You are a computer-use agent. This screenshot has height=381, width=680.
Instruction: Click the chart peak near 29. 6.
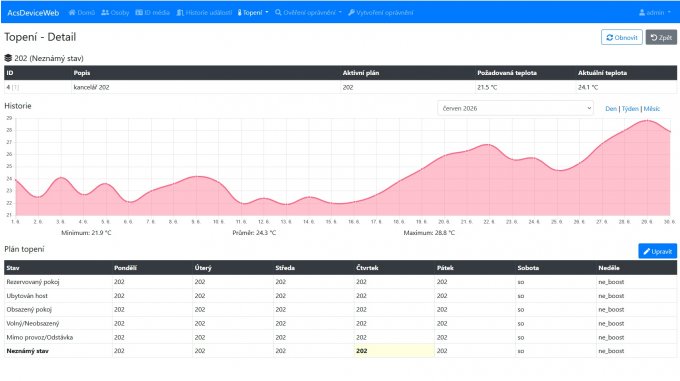pos(647,120)
